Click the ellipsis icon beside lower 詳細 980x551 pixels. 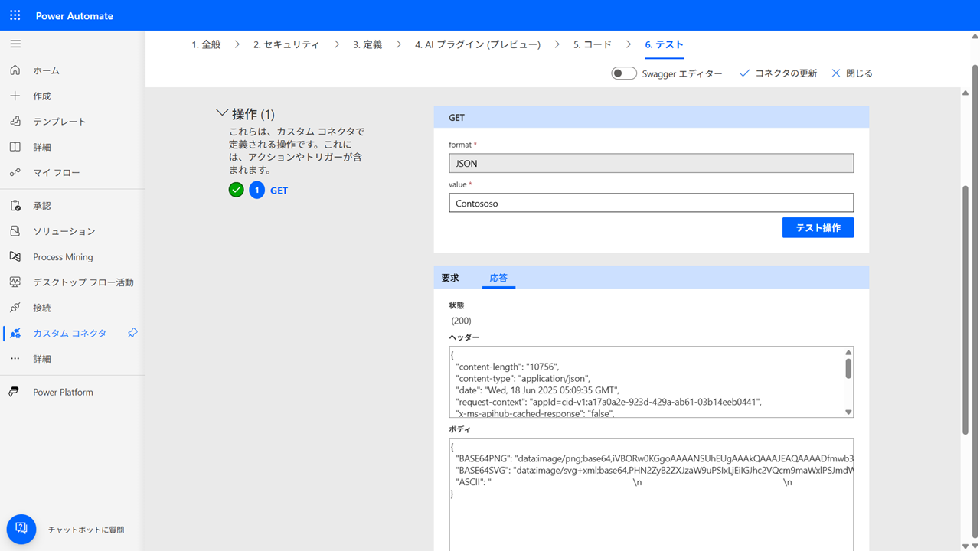coord(15,358)
